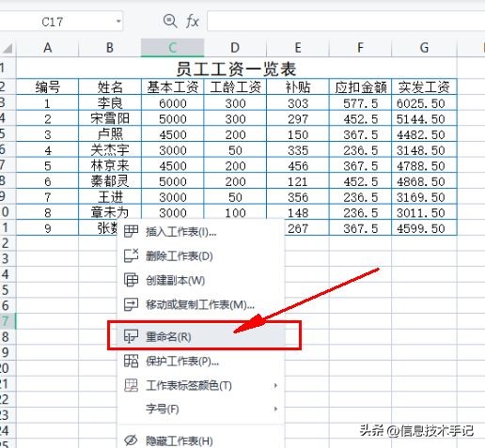Open 字号(F) submenu
Screen dimensions: 485x448
coord(200,409)
